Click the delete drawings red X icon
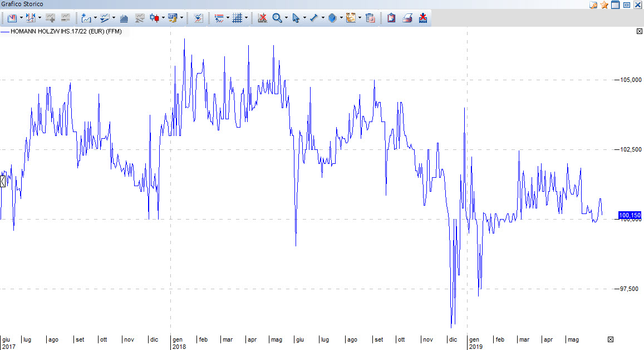The width and height of the screenshot is (644, 350). coord(262,18)
